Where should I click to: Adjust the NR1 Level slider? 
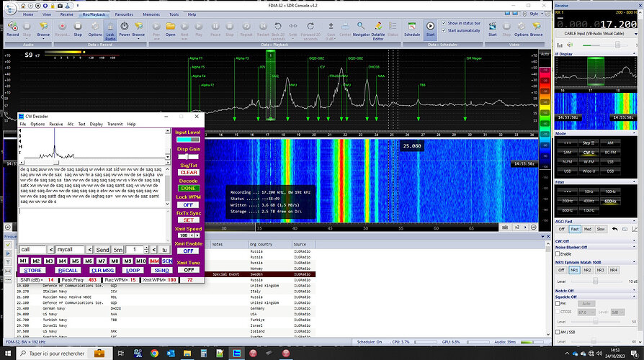tap(595, 282)
